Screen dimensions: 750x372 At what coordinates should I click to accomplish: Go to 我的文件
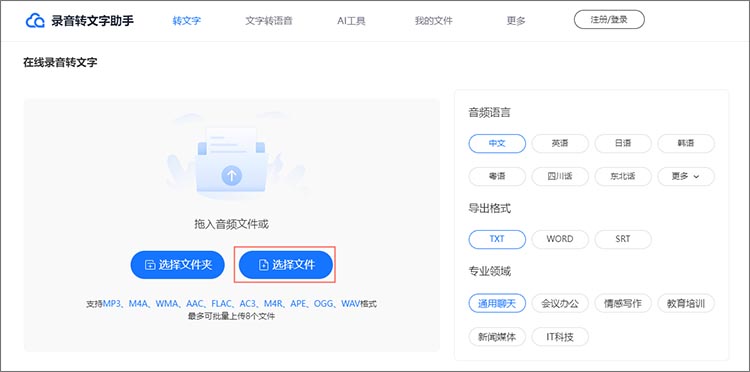(x=433, y=21)
